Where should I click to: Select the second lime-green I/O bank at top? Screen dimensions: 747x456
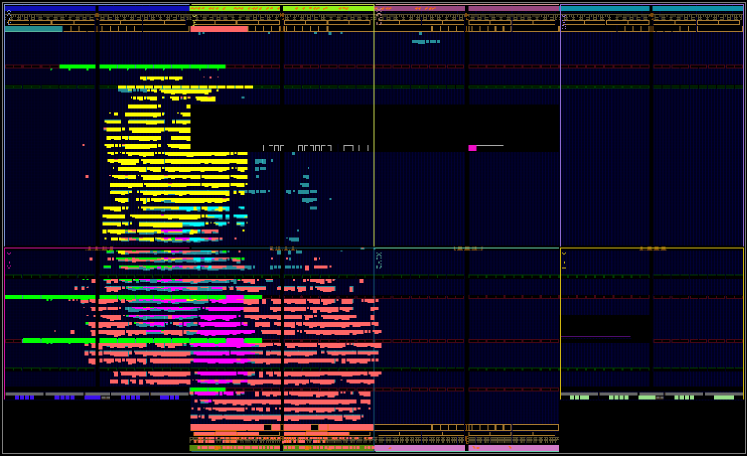[328, 9]
